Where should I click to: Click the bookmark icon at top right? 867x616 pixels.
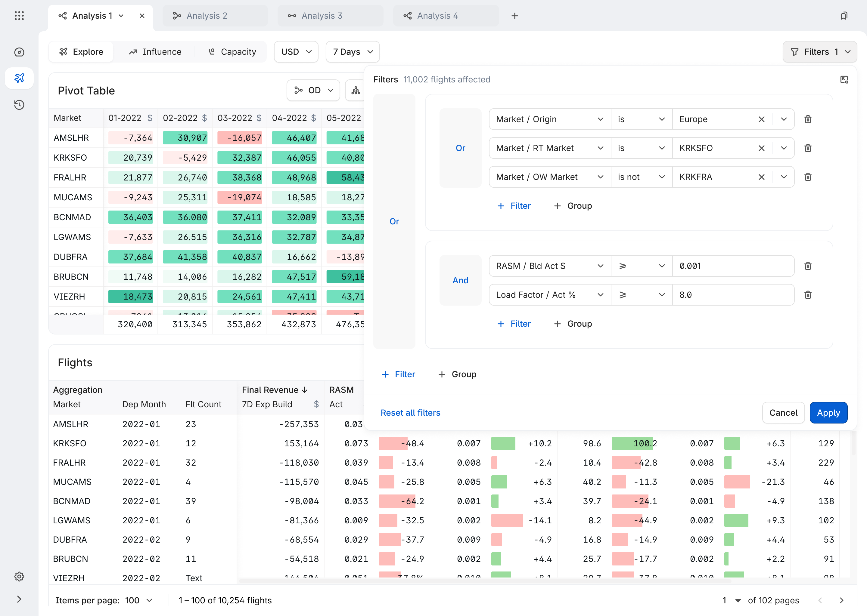click(844, 16)
